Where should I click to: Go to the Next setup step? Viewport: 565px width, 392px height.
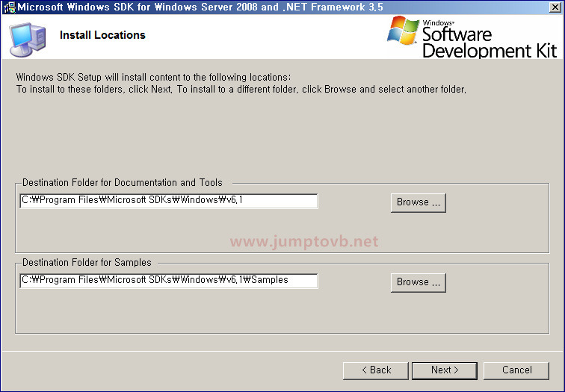pyautogui.click(x=445, y=370)
